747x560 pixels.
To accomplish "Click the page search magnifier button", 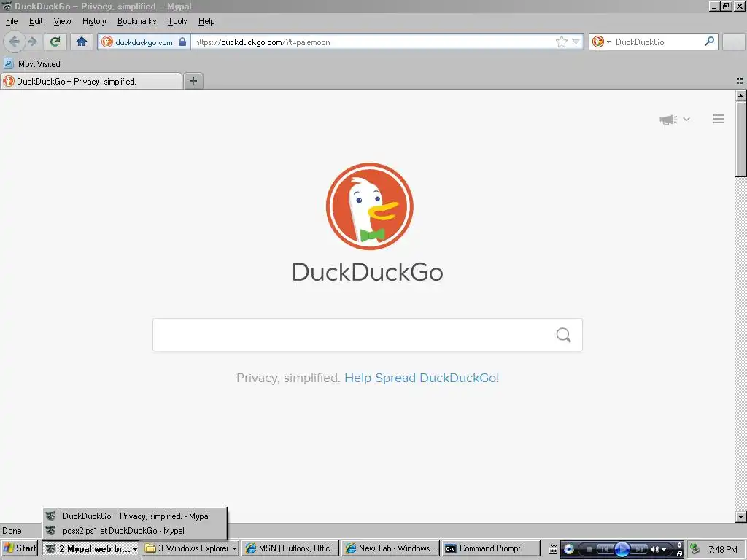I will pos(564,335).
